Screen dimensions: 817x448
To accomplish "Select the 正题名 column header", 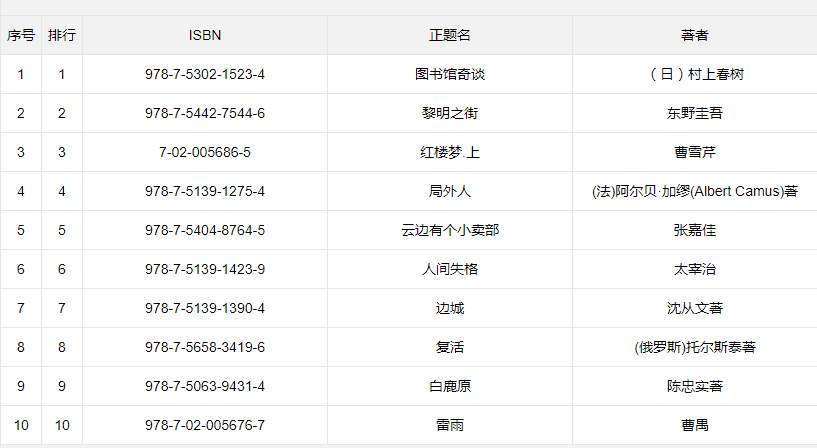I will 450,35.
